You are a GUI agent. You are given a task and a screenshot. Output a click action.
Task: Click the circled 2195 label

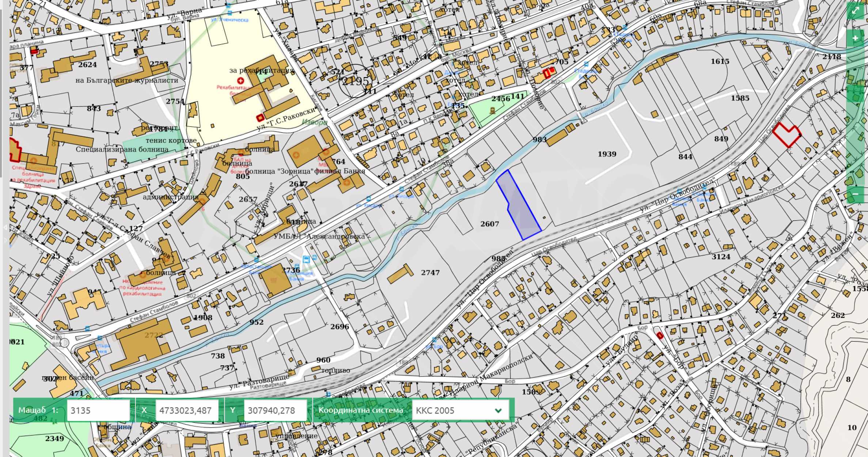coord(355,81)
